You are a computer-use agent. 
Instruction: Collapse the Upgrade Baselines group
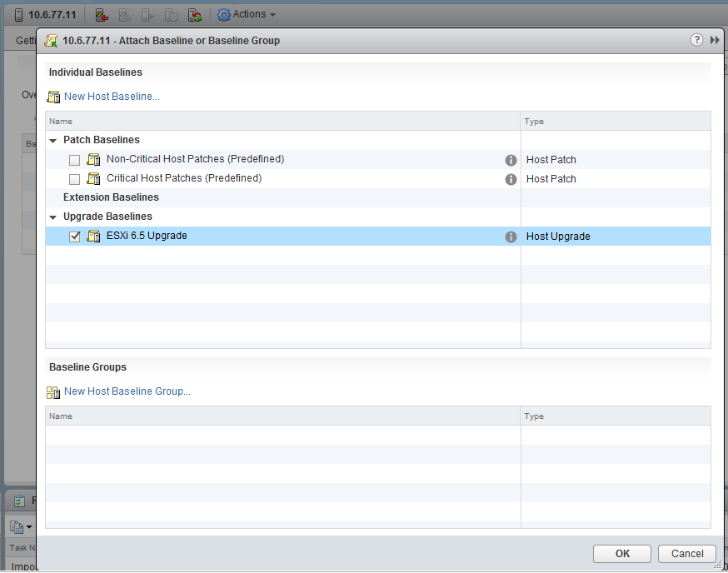tap(53, 217)
